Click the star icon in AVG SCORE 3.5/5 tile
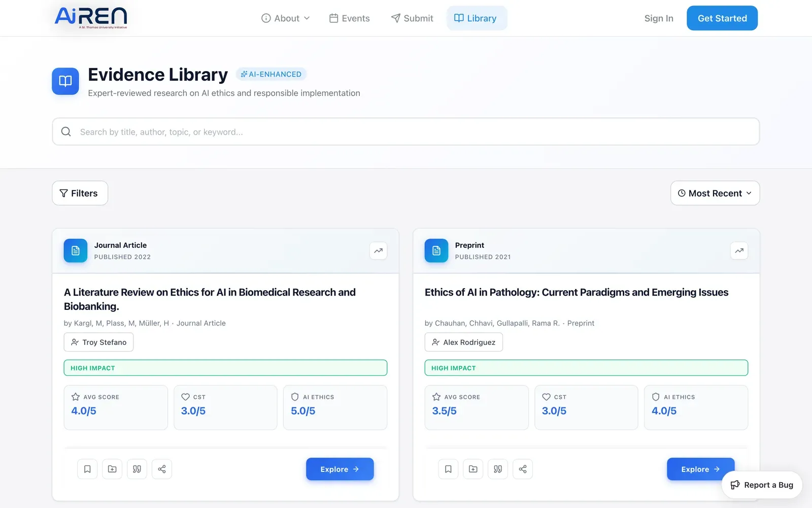 pos(436,397)
